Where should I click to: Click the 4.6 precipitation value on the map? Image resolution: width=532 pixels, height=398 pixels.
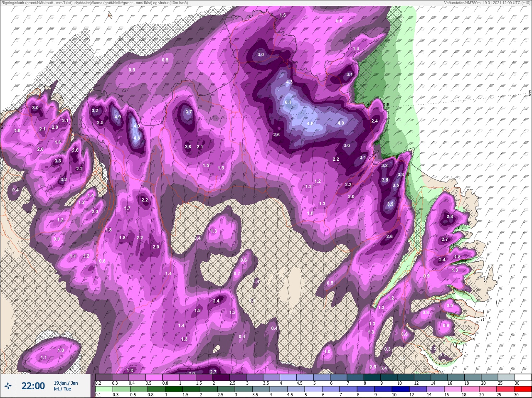click(310, 123)
